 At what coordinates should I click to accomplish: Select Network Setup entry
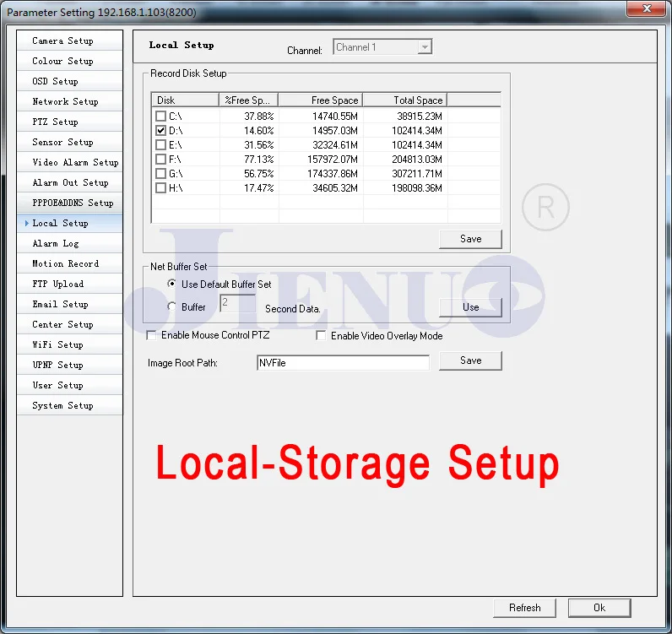[x=69, y=101]
